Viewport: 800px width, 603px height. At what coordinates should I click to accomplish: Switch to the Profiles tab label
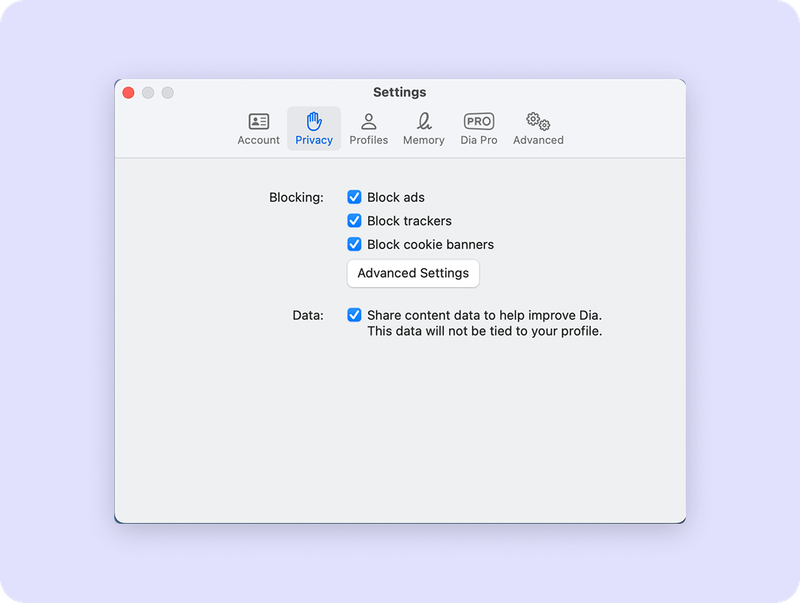click(x=368, y=140)
